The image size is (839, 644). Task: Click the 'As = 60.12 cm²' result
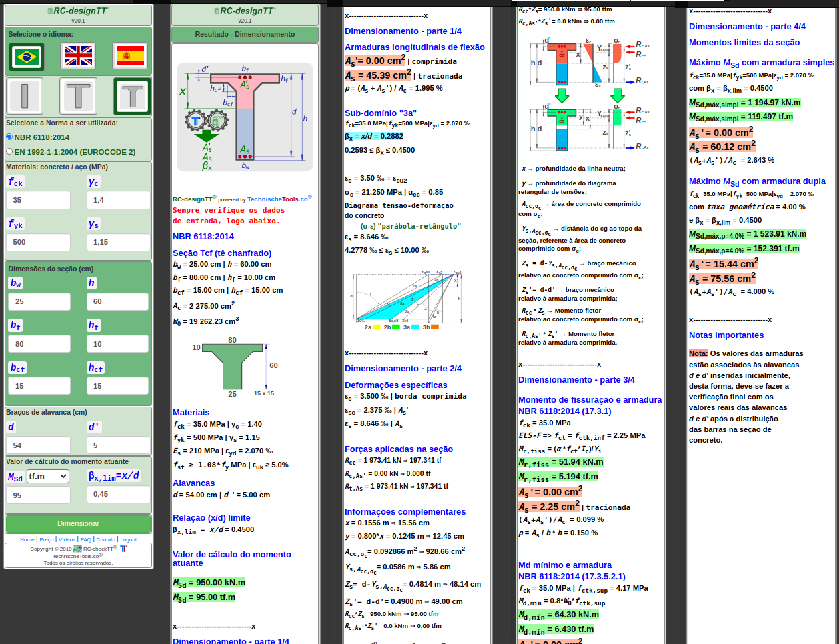[x=722, y=146]
